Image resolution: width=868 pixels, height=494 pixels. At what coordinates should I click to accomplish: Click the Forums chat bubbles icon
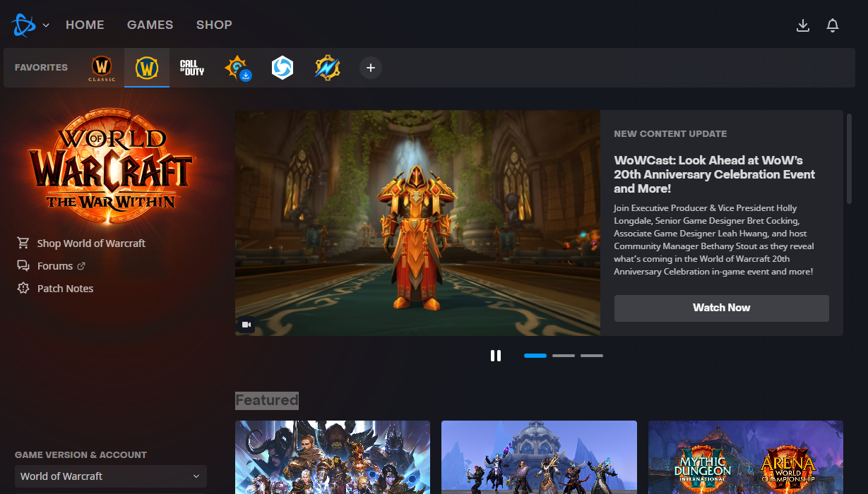[23, 266]
